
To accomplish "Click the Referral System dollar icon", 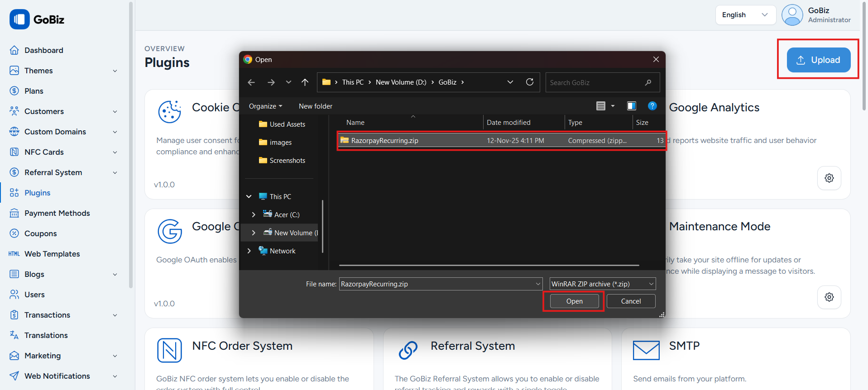I will [x=14, y=172].
